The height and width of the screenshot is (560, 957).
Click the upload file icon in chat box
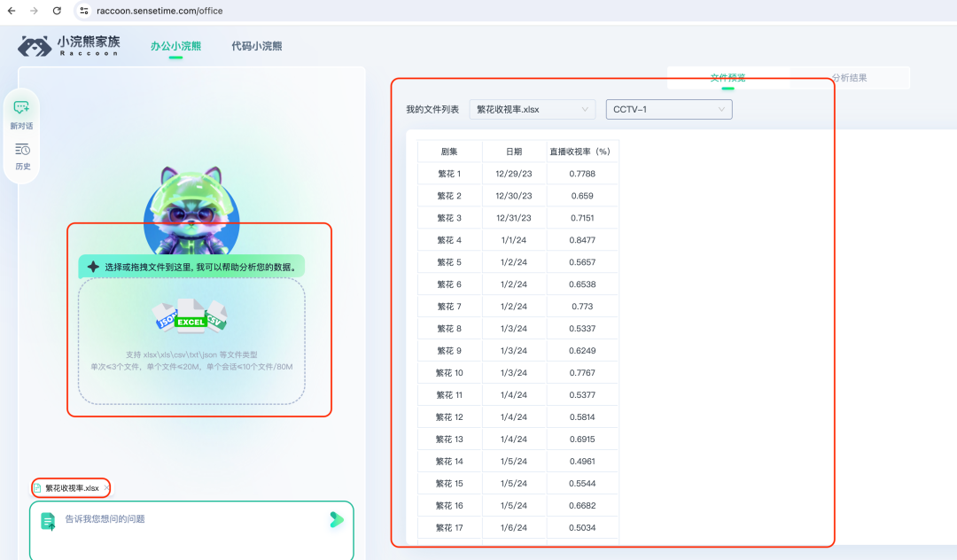tap(48, 521)
